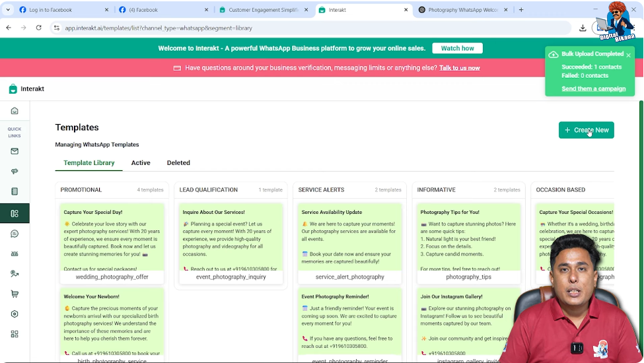Click the Interakt logo in the header

tap(26, 88)
